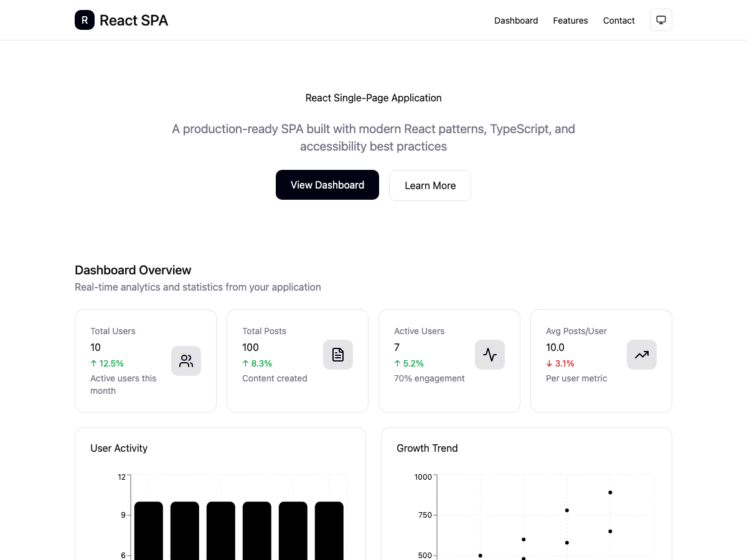Viewport: 747px width, 560px height.
Task: Go to the Contact nav link
Action: pos(619,21)
